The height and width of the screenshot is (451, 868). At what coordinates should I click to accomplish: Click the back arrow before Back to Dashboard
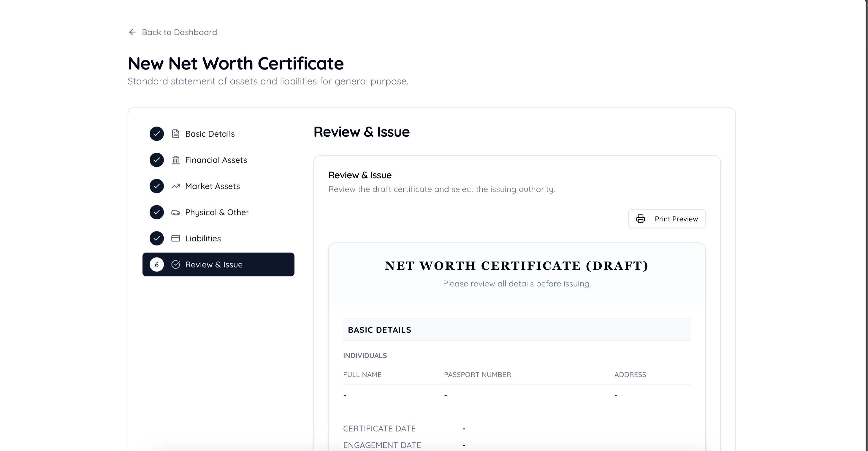click(x=132, y=32)
